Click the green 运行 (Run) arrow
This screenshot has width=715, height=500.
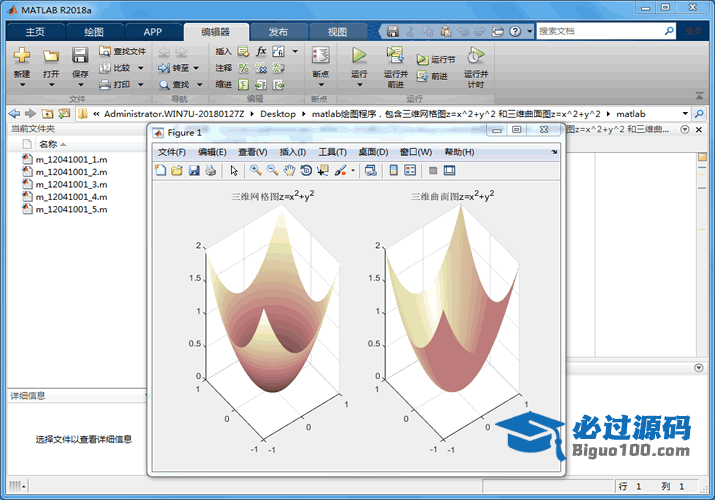(x=359, y=55)
